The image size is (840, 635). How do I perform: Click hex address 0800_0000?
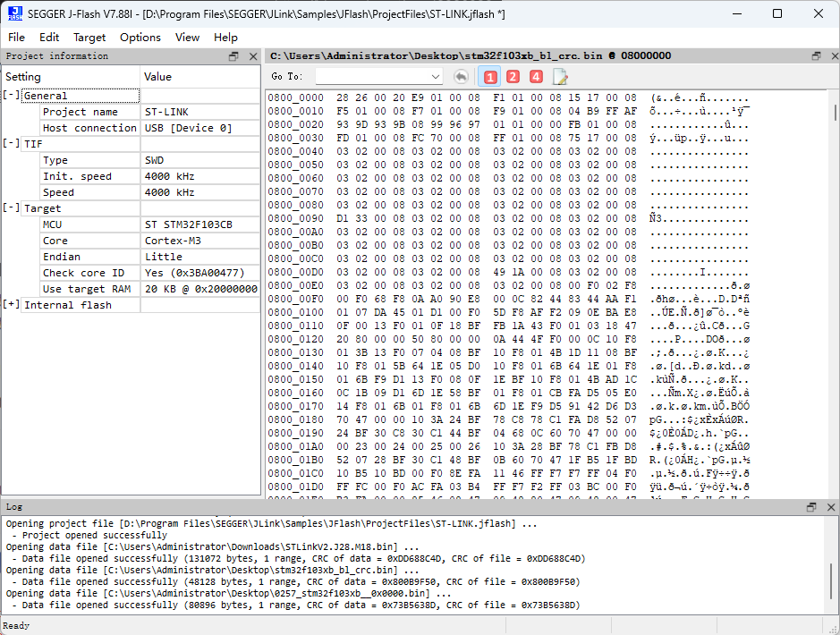pyautogui.click(x=296, y=97)
